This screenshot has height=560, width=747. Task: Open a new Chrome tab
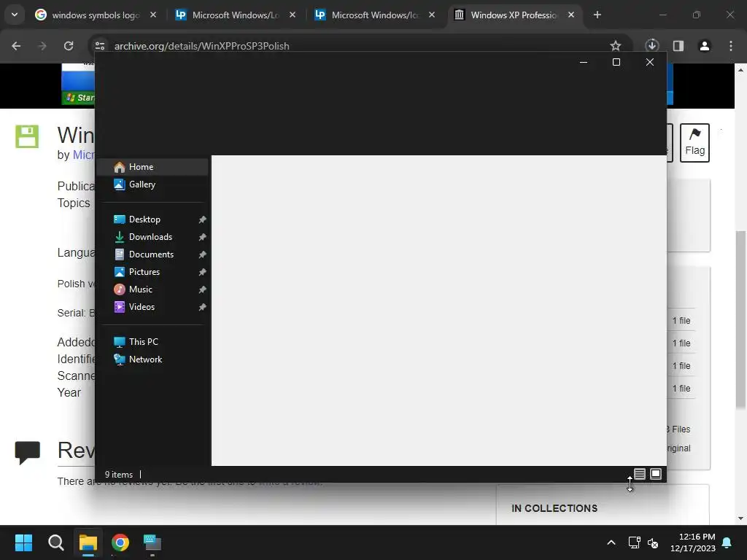point(597,15)
